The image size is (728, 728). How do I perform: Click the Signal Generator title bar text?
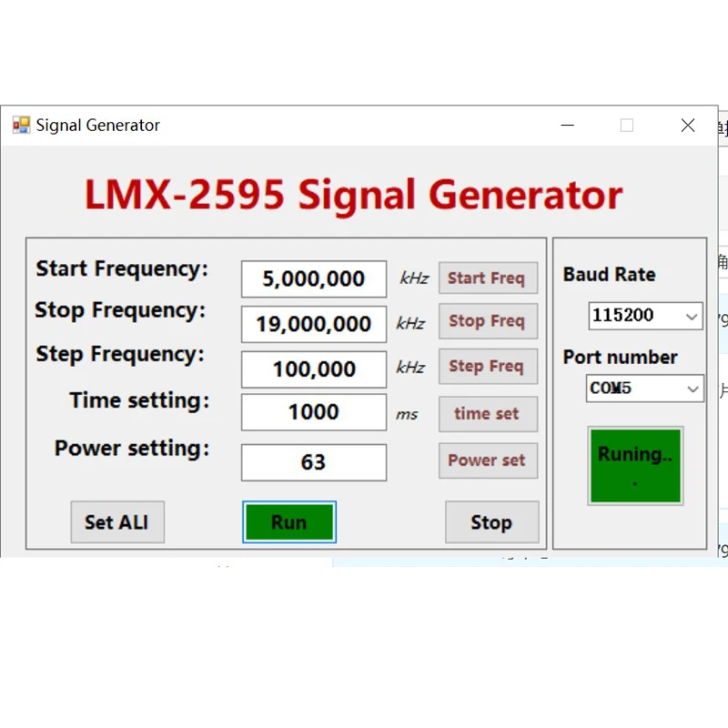pyautogui.click(x=98, y=126)
